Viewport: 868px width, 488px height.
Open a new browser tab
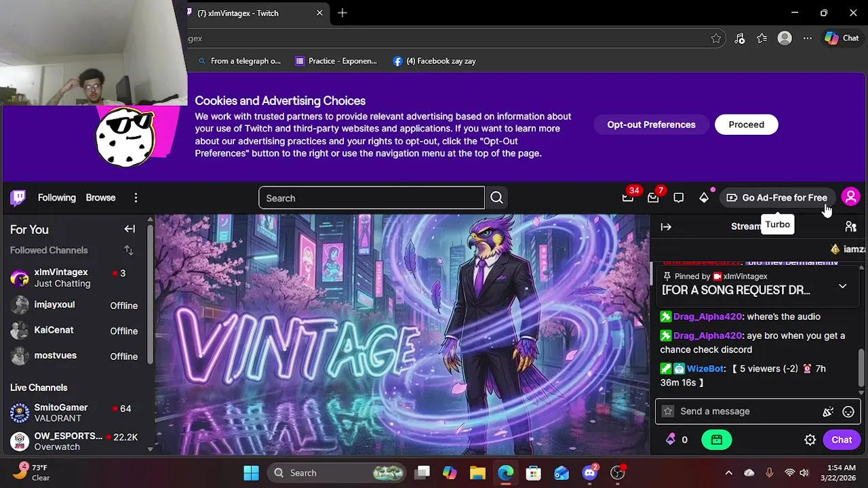(342, 13)
